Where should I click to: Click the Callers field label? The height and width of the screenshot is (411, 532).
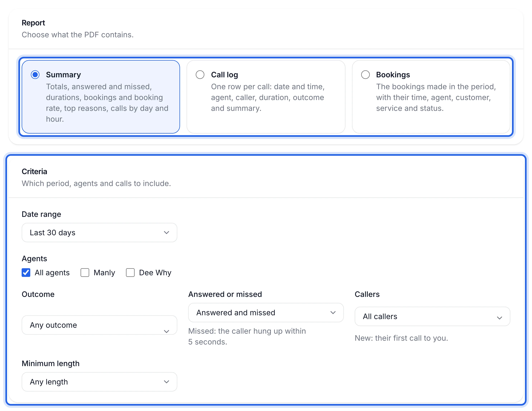point(367,294)
